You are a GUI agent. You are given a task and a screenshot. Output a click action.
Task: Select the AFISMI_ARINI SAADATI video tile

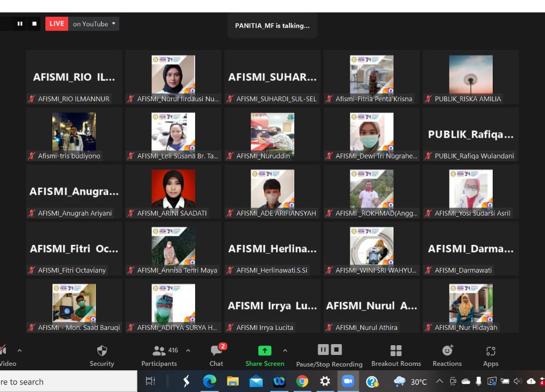[173, 191]
